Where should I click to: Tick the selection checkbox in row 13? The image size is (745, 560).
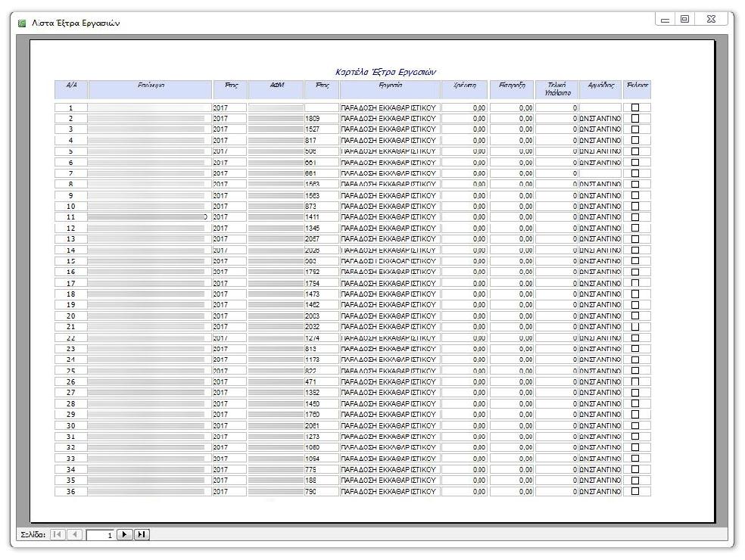click(635, 239)
